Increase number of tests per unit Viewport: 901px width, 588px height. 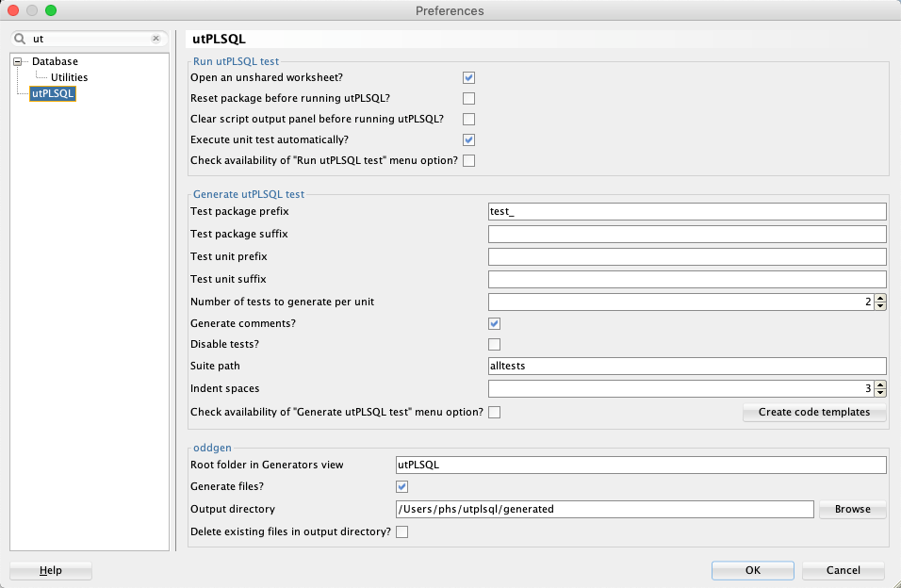880,298
